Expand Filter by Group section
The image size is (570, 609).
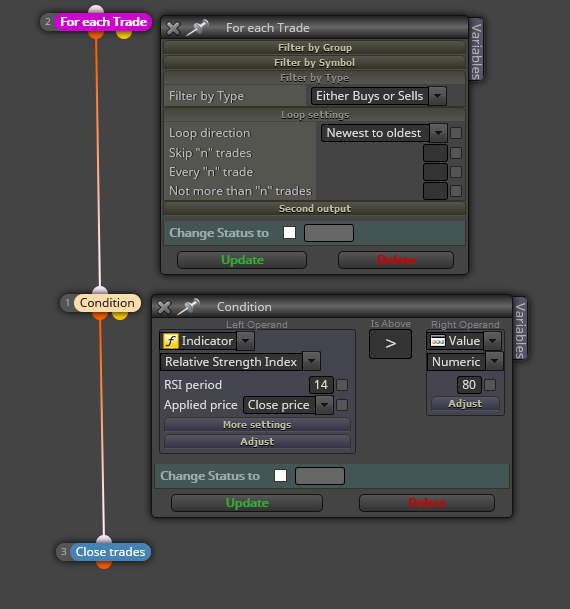click(315, 47)
